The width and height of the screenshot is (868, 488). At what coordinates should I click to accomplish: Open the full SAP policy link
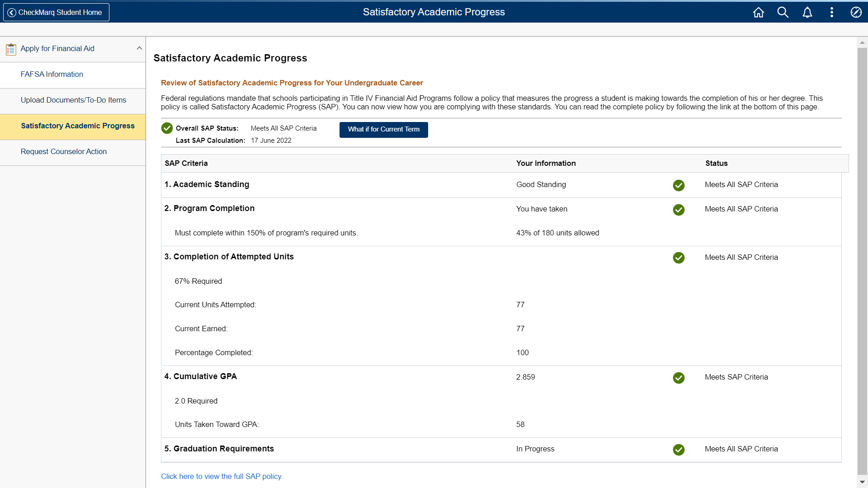tap(222, 477)
